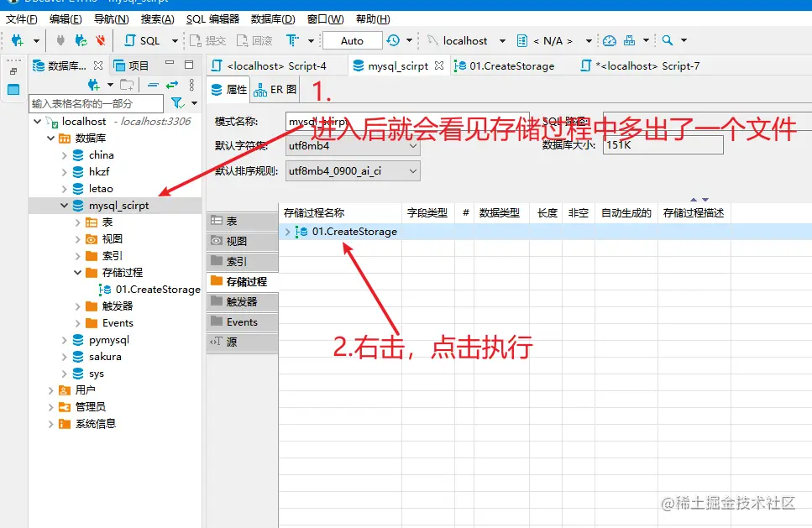The image size is (812, 528).
Task: Switch to the localhost Script-7 tab
Action: click(x=641, y=66)
